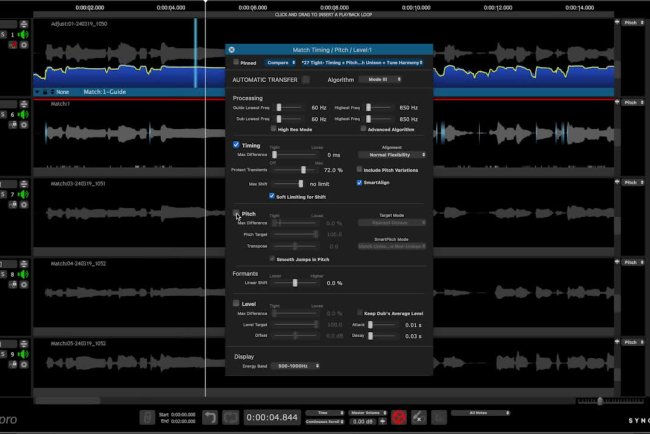Enable High Res Mode checkbox
This screenshot has height=434, width=650.
[x=273, y=129]
